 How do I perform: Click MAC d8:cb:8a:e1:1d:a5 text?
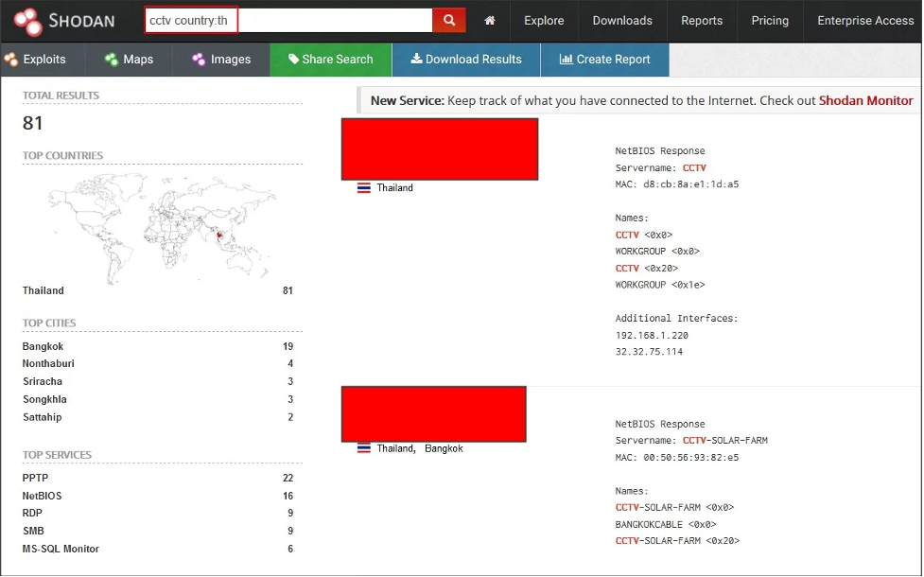676,184
